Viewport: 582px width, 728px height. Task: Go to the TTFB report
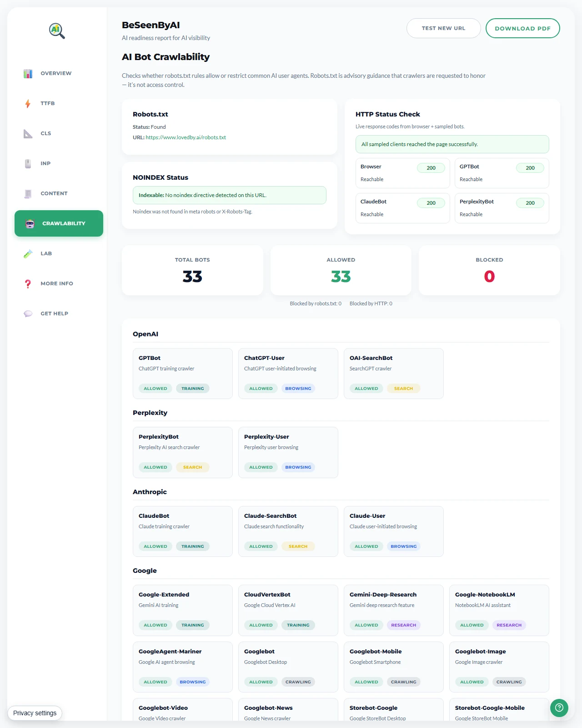(59, 103)
